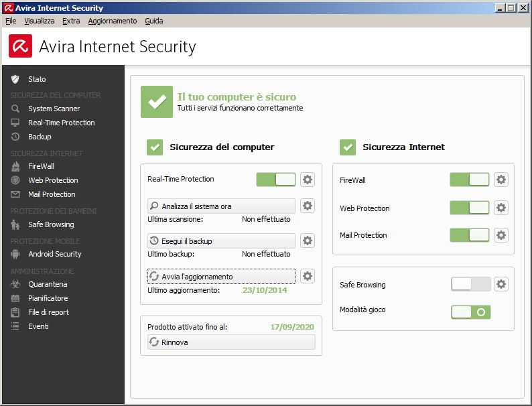Screen dimensions: 532x406
Task: Click the Stato shield icon in sidebar
Action: pos(15,79)
